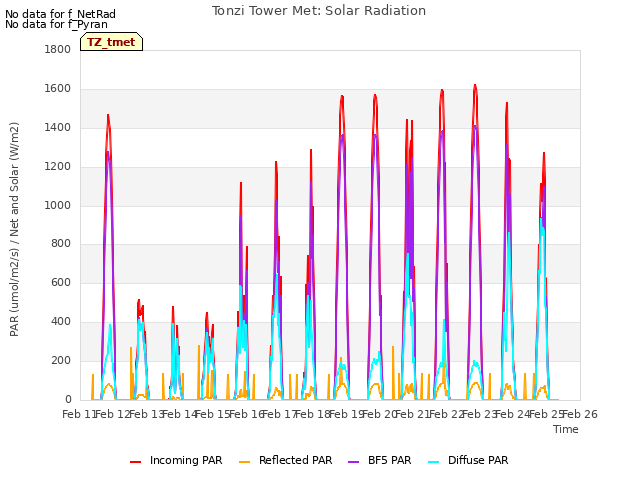640x480 pixels.
Task: Click the Feb 21 x-axis label
Action: coord(413,414)
